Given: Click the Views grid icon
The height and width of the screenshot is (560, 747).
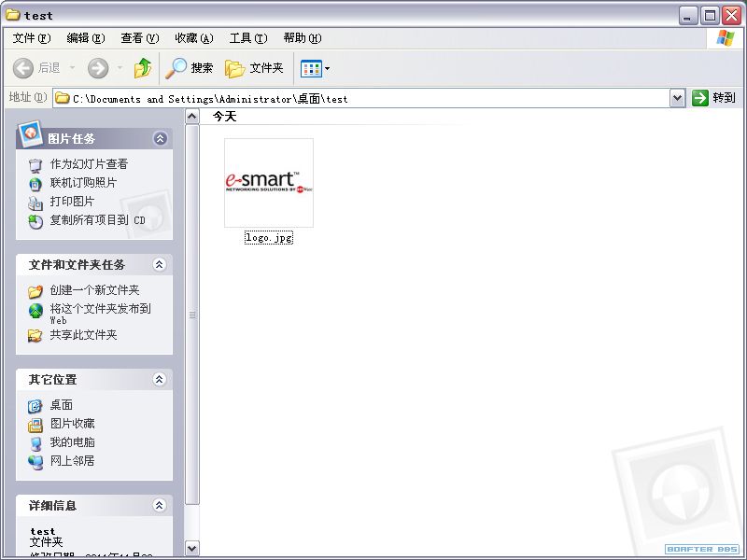Looking at the screenshot, I should pos(311,68).
